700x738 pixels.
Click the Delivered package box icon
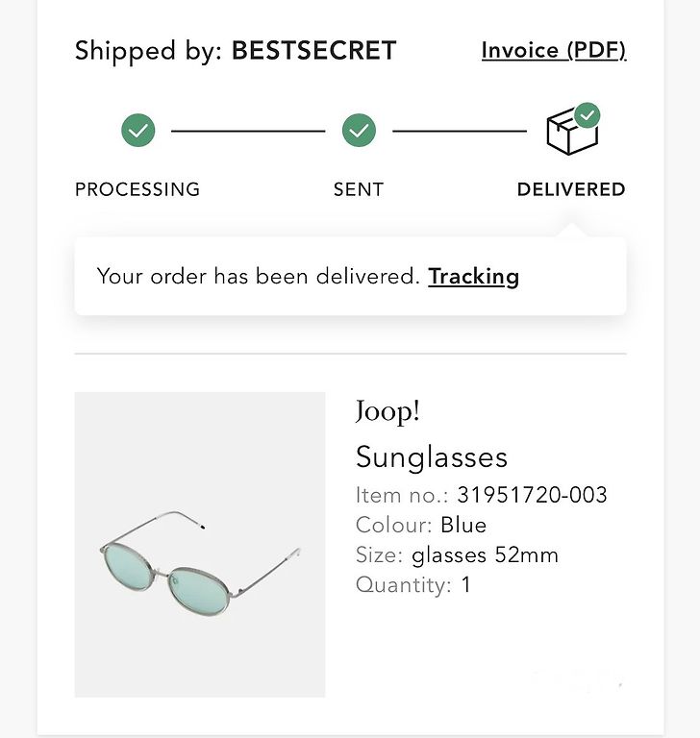tap(572, 132)
